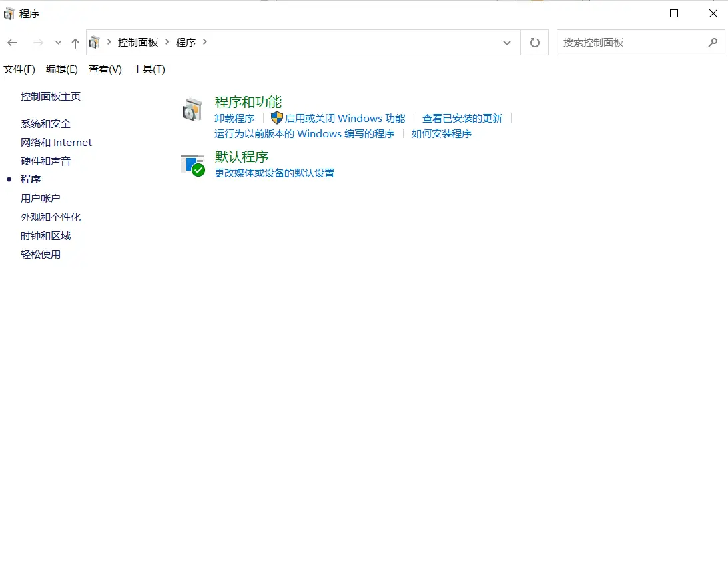
Task: Open recent locations dropdown arrow
Action: (x=58, y=43)
